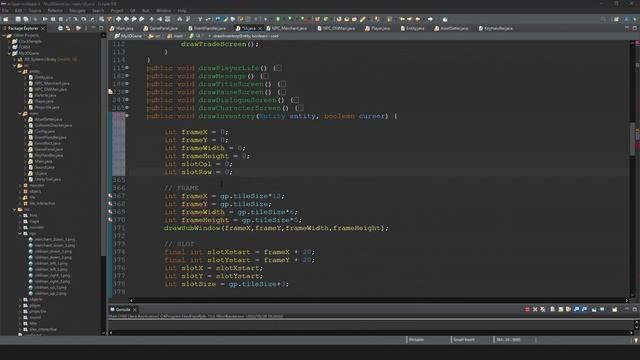Close the UI.java editor tab
Screen dimensions: 640x360
pos(260,28)
